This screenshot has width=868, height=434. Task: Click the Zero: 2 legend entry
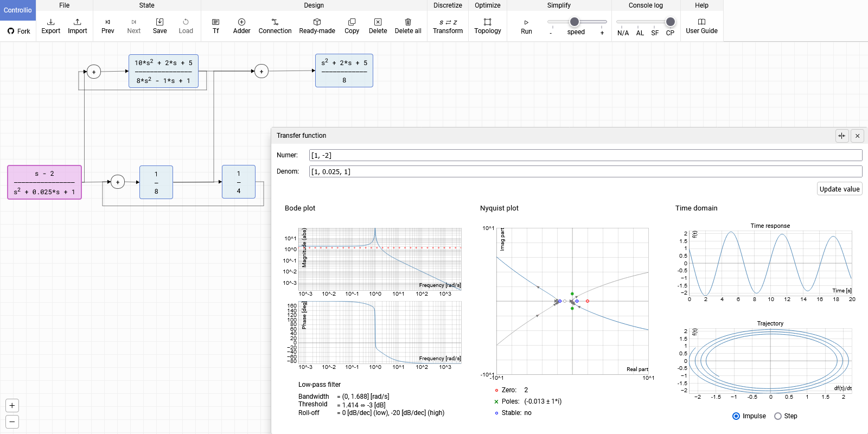(x=511, y=390)
